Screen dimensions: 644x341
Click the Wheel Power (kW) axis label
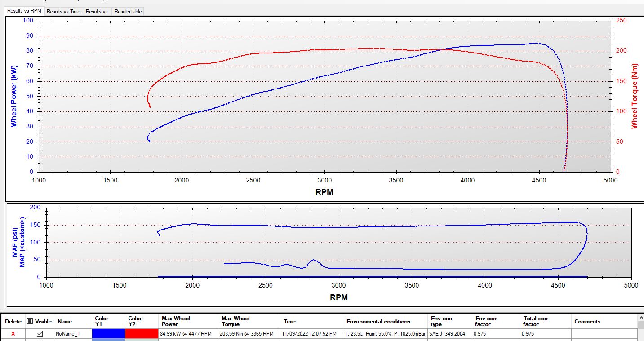[x=13, y=96]
